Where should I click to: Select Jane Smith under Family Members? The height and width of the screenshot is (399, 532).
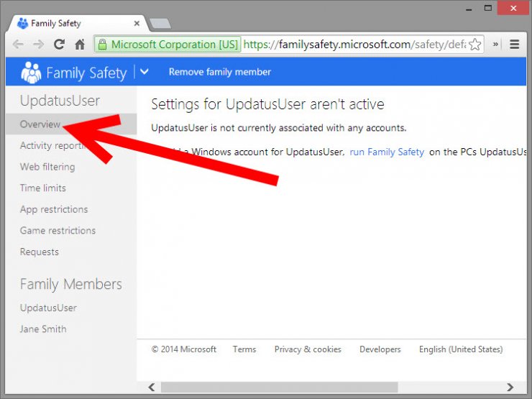[x=43, y=329]
